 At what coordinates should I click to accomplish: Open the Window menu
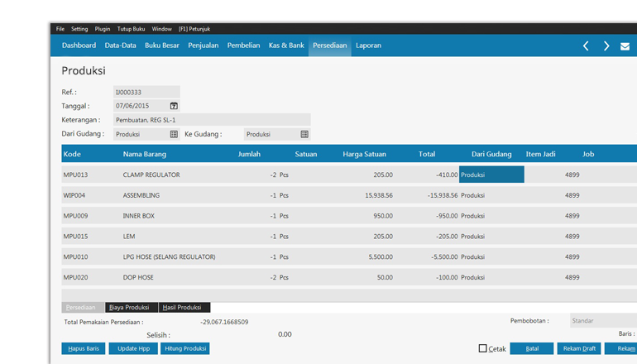tap(161, 29)
